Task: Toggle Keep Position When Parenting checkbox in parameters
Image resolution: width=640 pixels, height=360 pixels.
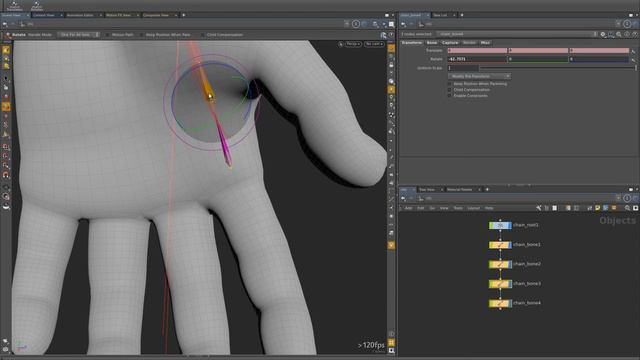Action: (x=450, y=84)
